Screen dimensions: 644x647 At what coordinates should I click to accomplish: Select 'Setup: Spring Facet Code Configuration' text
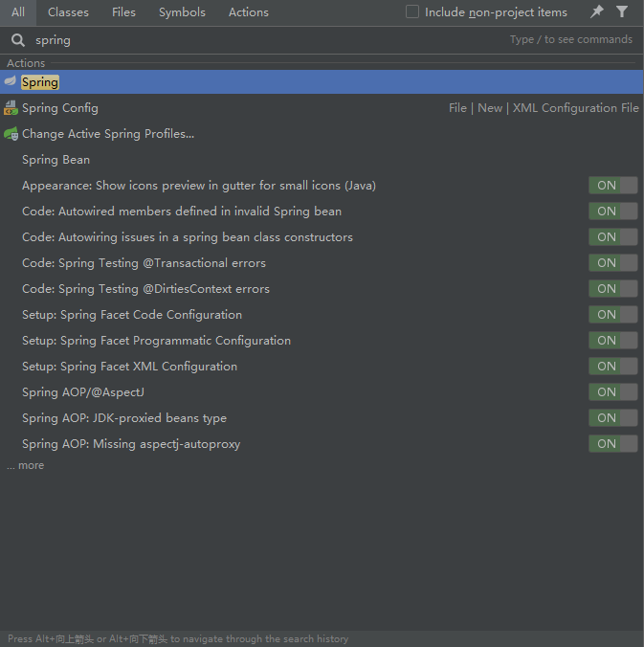click(x=132, y=315)
